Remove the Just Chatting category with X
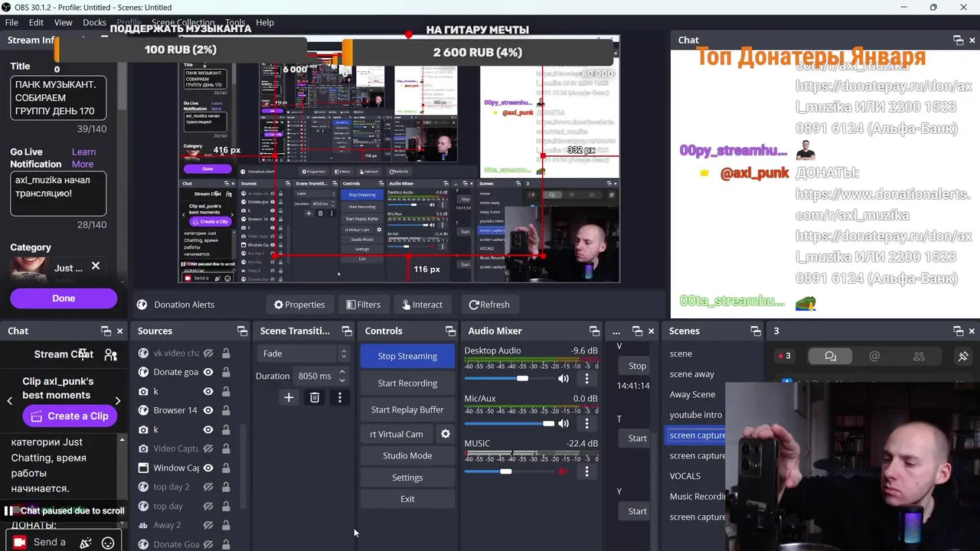 coord(96,266)
